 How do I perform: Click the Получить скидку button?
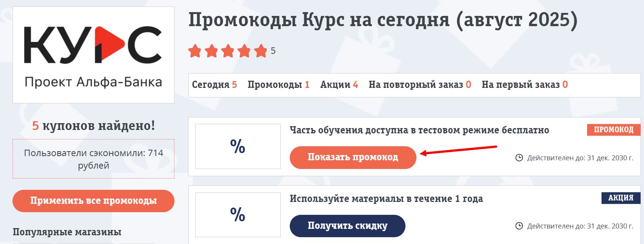tap(348, 226)
